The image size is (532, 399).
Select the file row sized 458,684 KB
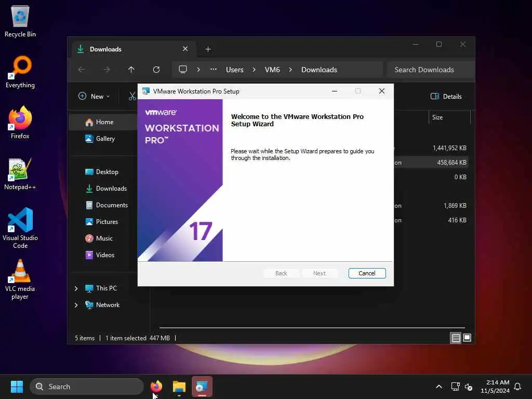(x=431, y=163)
